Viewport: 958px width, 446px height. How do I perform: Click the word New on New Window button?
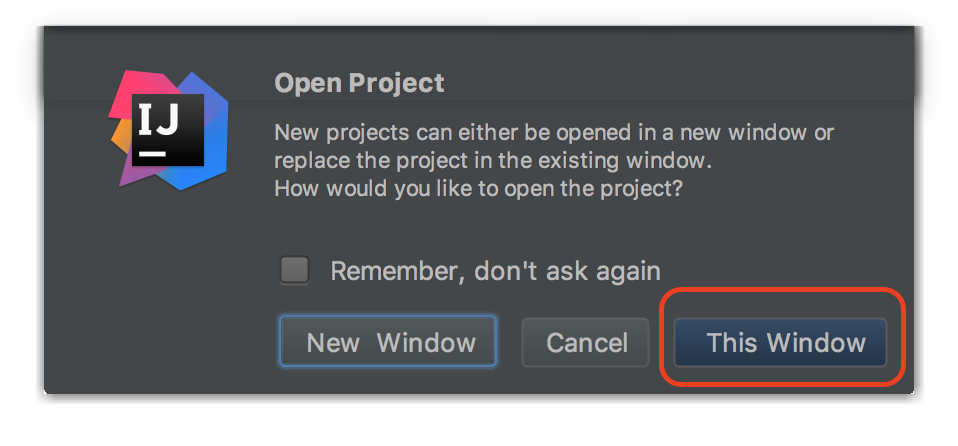(x=333, y=343)
